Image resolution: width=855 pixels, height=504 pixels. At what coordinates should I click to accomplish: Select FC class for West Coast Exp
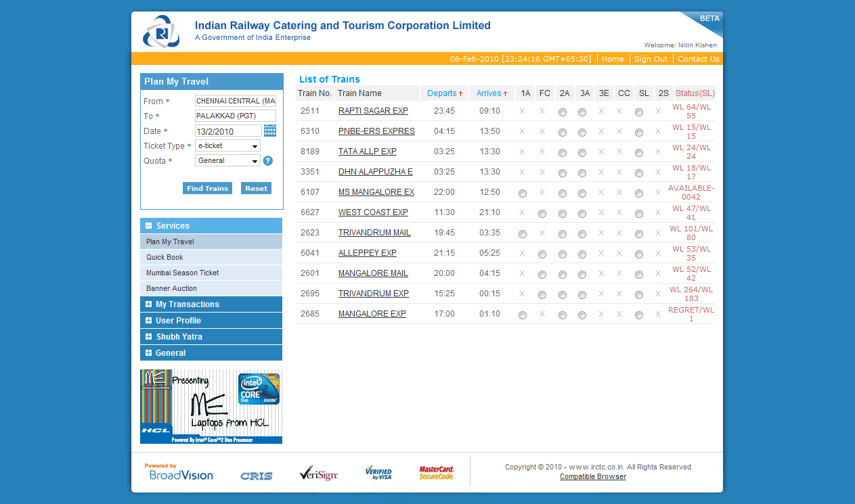click(x=542, y=214)
